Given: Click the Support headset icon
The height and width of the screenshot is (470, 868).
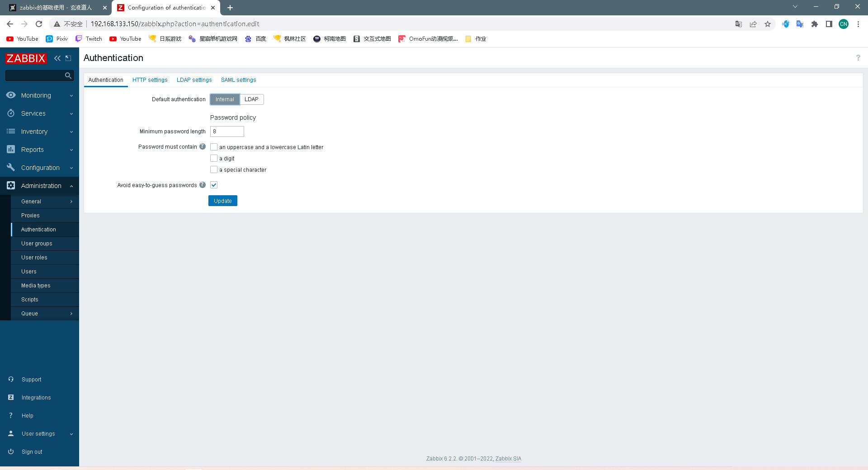Looking at the screenshot, I should click(11, 379).
